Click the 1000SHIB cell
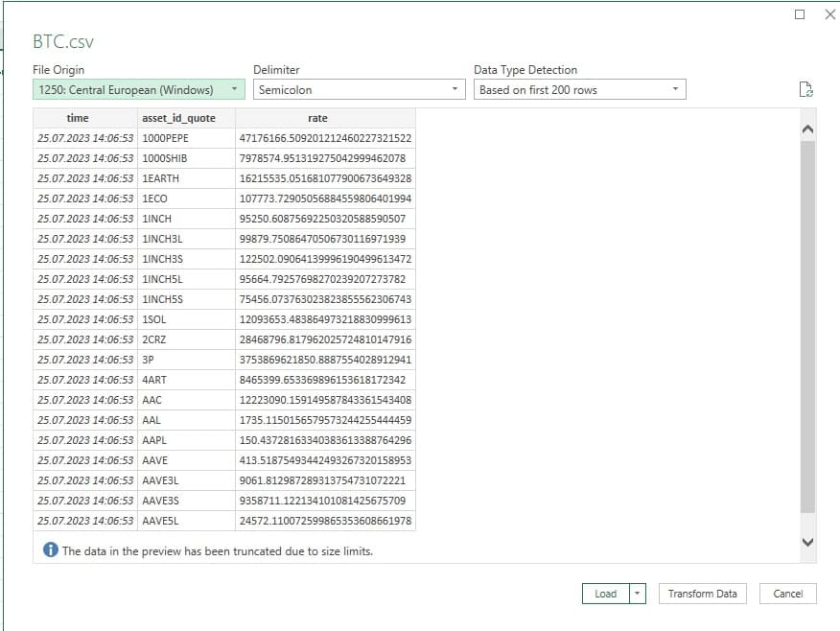Viewport: 840px width, 631px height. [x=186, y=158]
